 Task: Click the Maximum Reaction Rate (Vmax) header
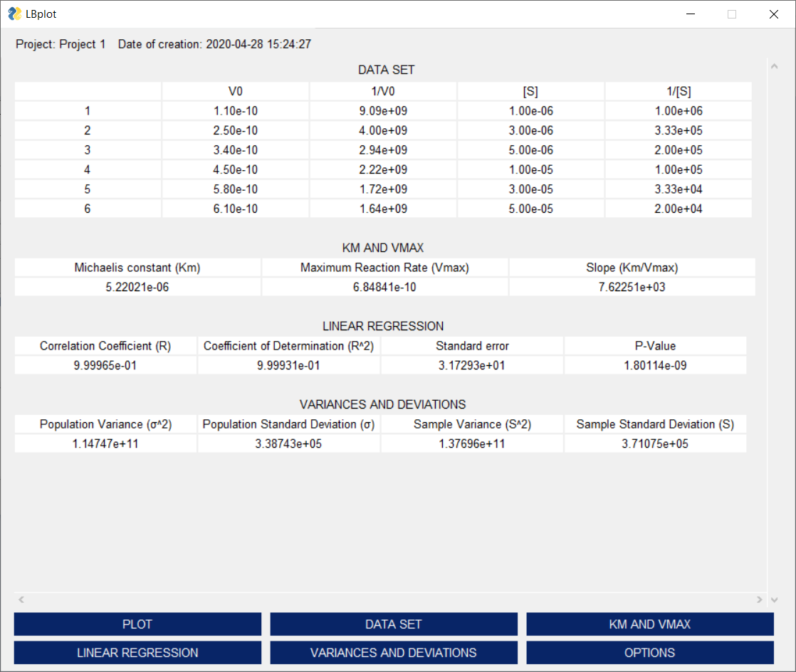pos(384,268)
